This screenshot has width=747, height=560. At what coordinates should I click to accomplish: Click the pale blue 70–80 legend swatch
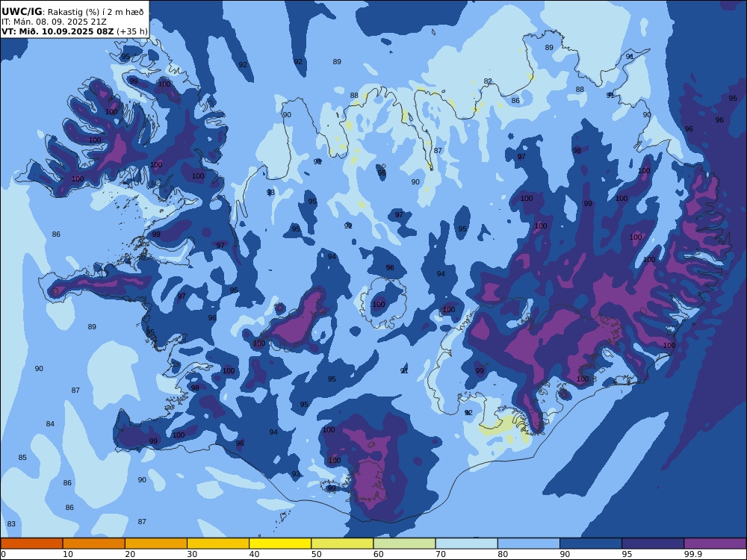pyautogui.click(x=466, y=544)
